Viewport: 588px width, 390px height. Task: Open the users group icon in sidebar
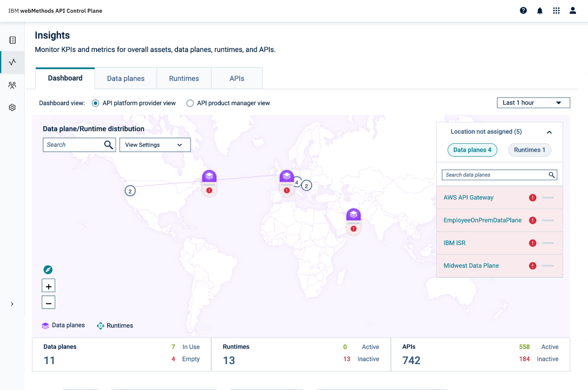[12, 85]
